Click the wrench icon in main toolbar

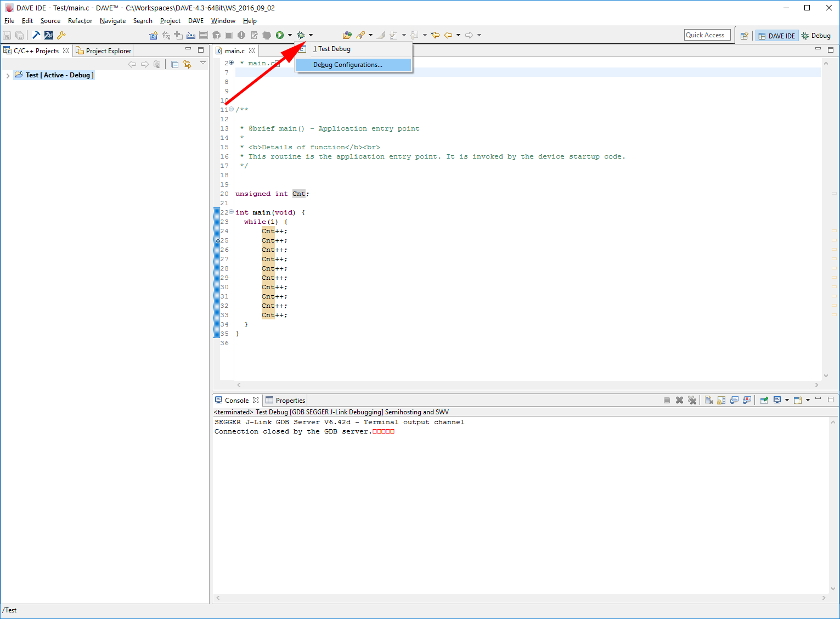coord(61,35)
